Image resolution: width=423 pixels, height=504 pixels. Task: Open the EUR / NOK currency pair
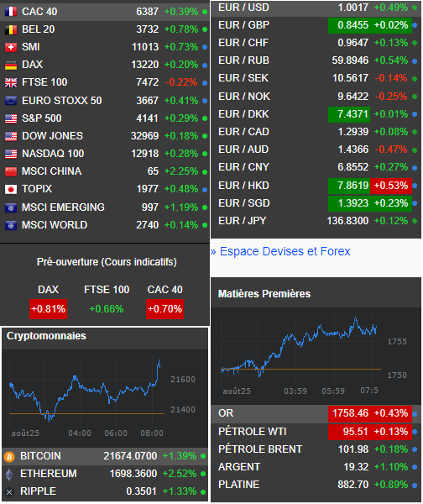(x=244, y=97)
